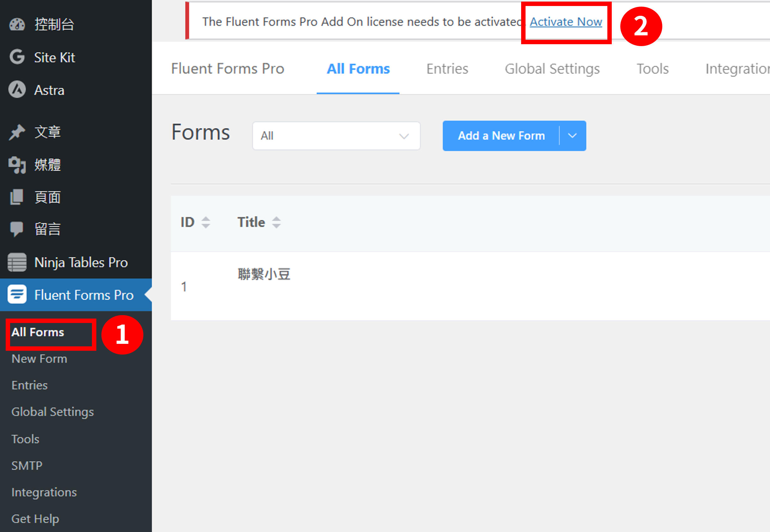This screenshot has width=770, height=532.
Task: Open the Site Kit sidebar menu label
Action: 55,57
